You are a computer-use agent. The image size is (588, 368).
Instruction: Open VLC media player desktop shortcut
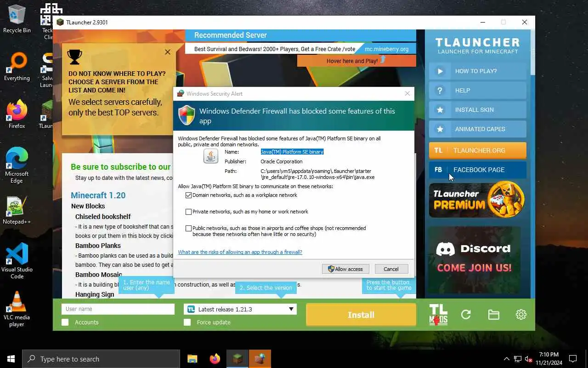point(17,309)
